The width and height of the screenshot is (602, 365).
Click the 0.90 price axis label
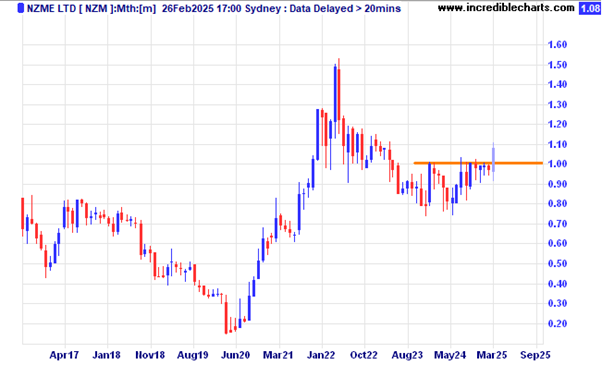tap(557, 184)
